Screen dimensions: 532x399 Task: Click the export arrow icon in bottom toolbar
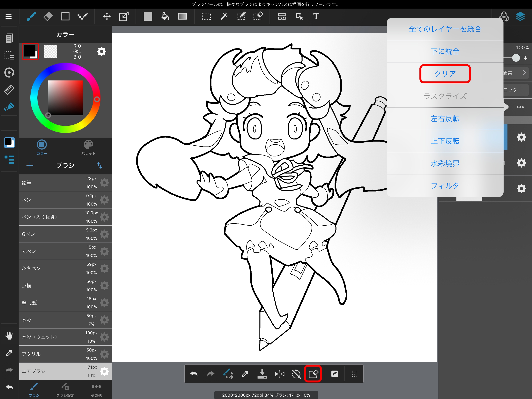tap(335, 374)
